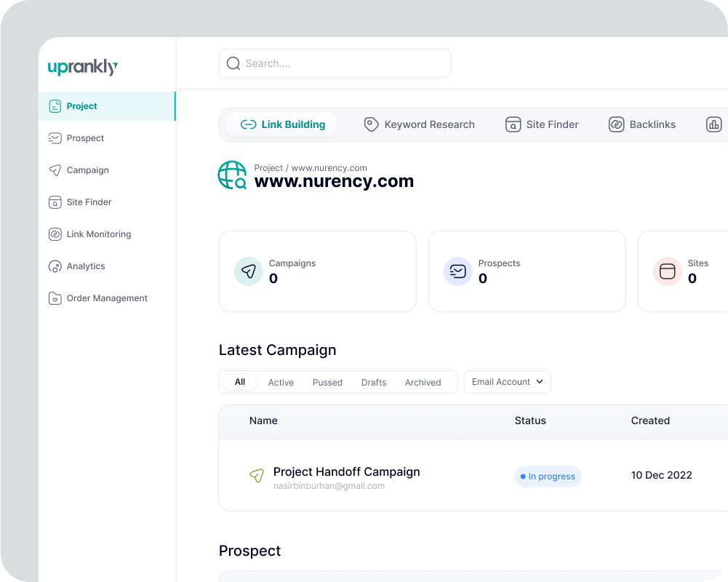
Task: Select the Drafts campaign filter
Action: click(374, 383)
